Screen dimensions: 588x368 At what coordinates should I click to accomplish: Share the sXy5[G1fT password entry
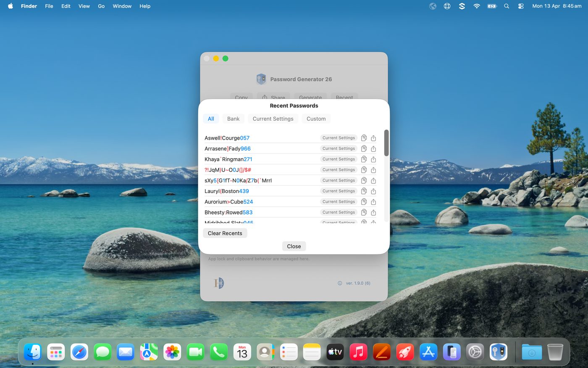coord(373,180)
